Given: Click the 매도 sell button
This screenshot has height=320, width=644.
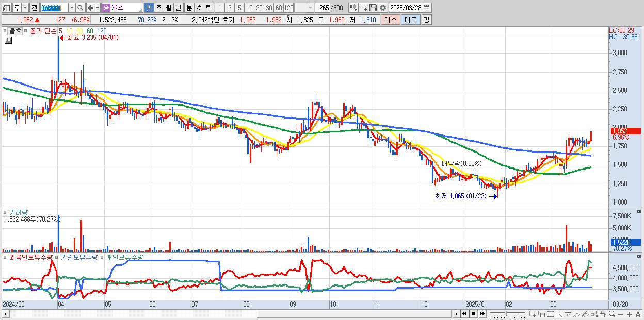Looking at the screenshot, I should (411, 20).
